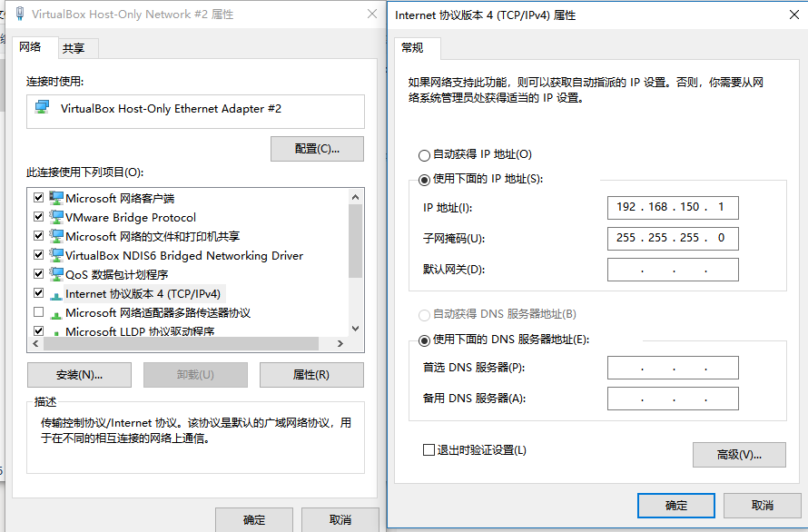This screenshot has height=532, width=808.
Task: Select the Microsoft LLDP 协议驱动程序 icon
Action: (x=56, y=332)
